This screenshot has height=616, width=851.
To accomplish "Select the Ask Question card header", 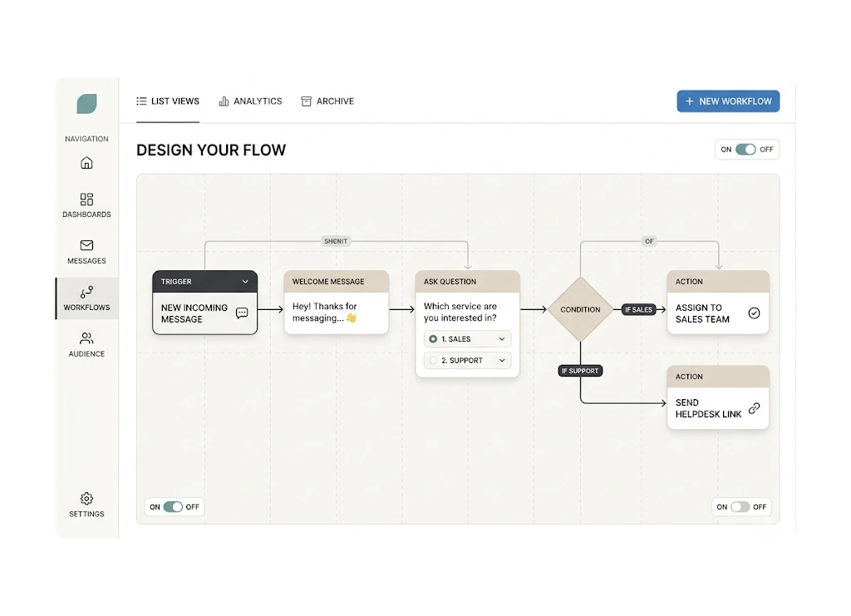I will pos(467,282).
